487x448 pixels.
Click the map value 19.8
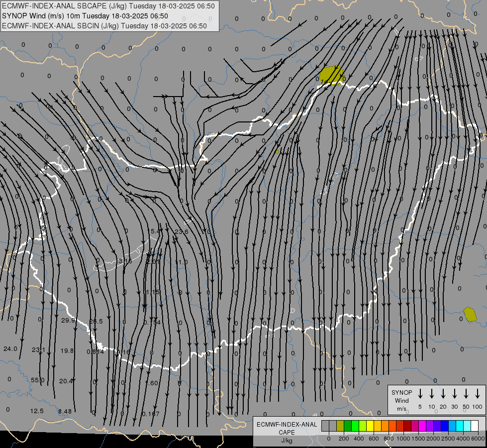pos(67,351)
